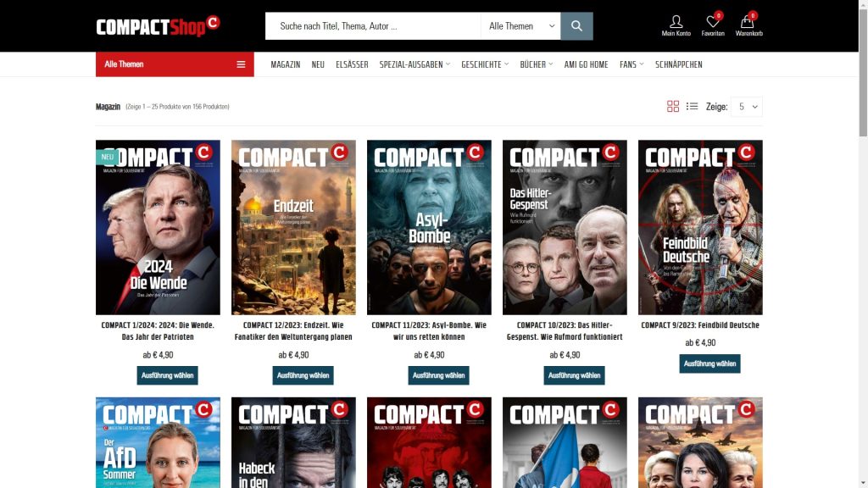
Task: Open title link COMPACT 11/2023: Asyl-Bombe
Action: tap(429, 331)
